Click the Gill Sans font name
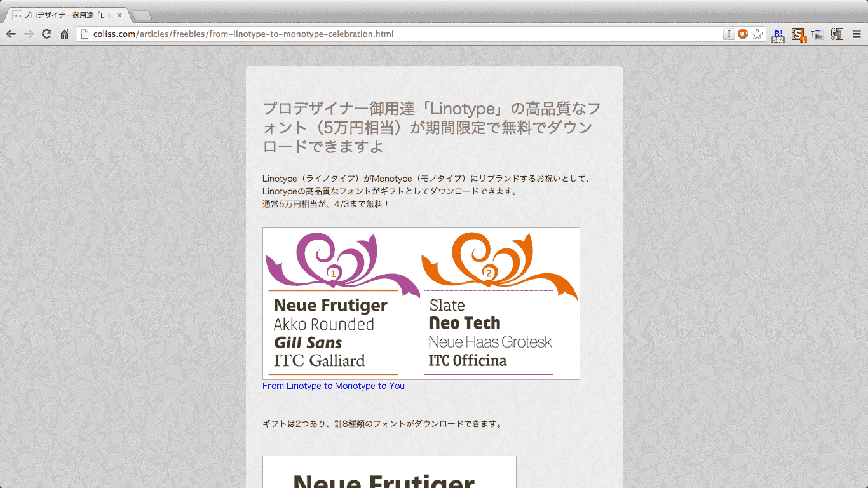Viewport: 868px width, 488px height. pyautogui.click(x=308, y=343)
